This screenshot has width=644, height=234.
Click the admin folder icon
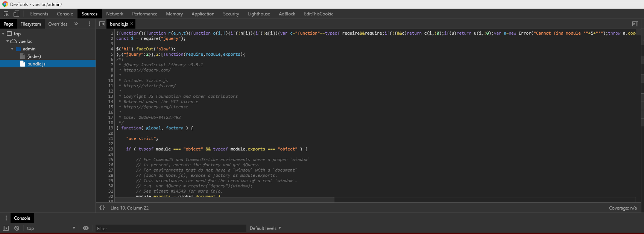point(18,49)
